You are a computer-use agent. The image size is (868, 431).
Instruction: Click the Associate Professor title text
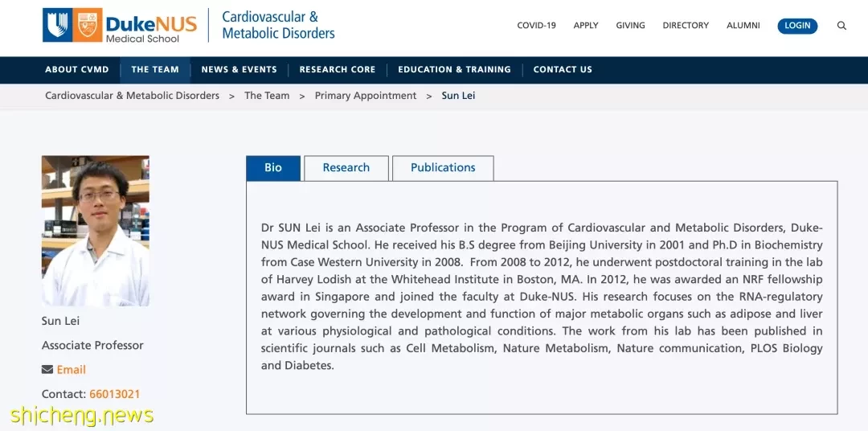point(92,346)
